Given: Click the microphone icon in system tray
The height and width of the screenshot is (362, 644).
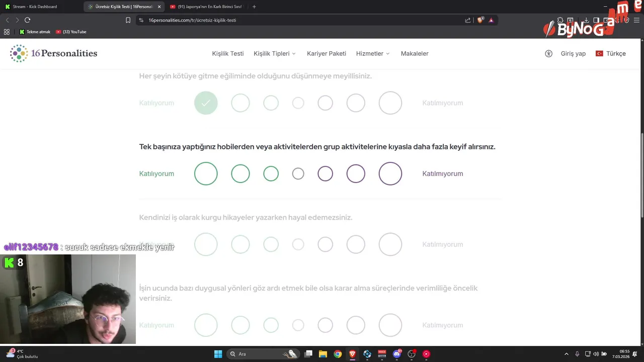Looking at the screenshot, I should coord(577,354).
